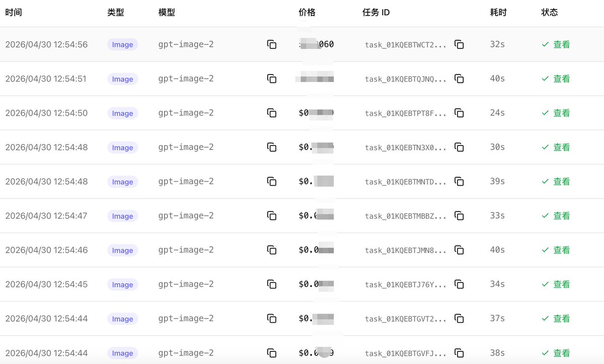Copy the task ID task_01KQEBTWCT2
Image resolution: width=604 pixels, height=364 pixels.
click(x=459, y=44)
